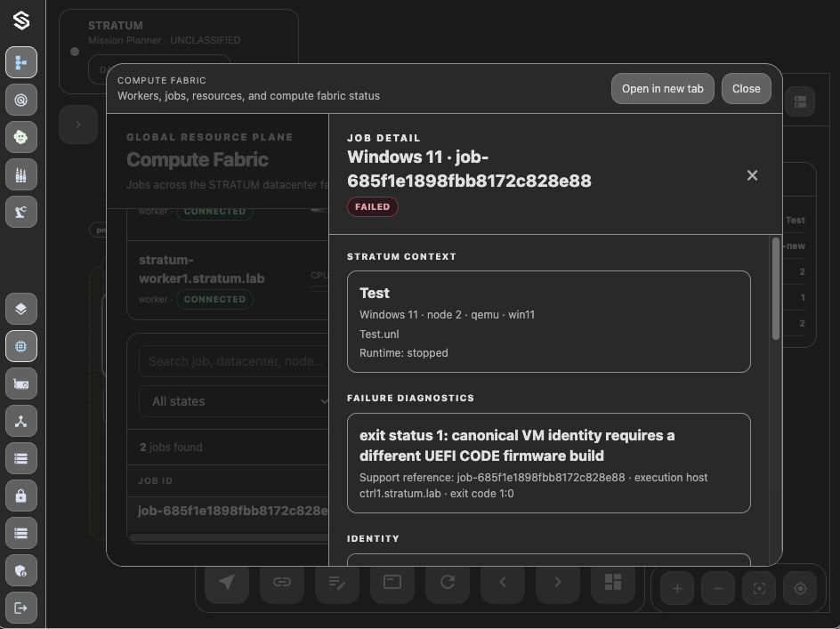Dismiss the Job Detail panel with X
Viewport: 840px width, 629px height.
[752, 175]
